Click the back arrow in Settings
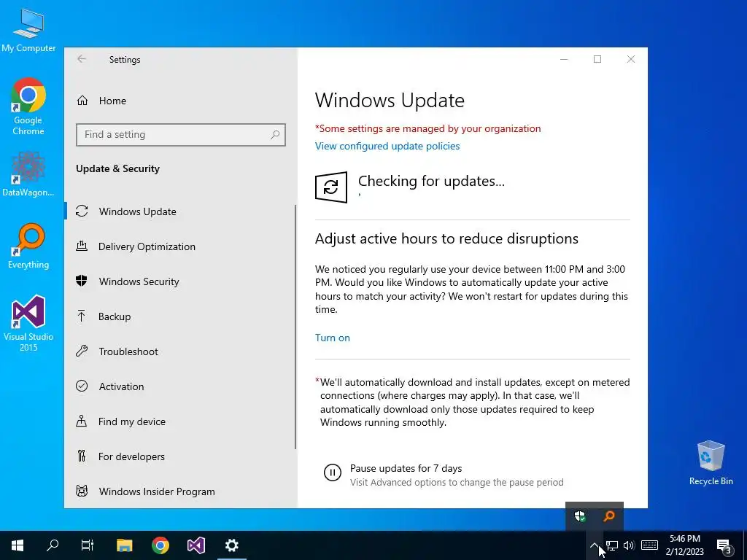Image resolution: width=747 pixels, height=560 pixels. coord(82,58)
